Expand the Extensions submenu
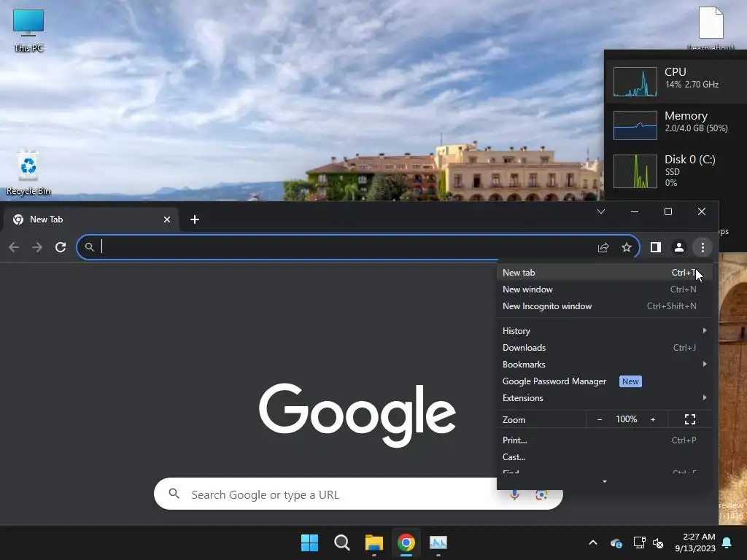Viewport: 747px width, 560px height. coord(604,398)
